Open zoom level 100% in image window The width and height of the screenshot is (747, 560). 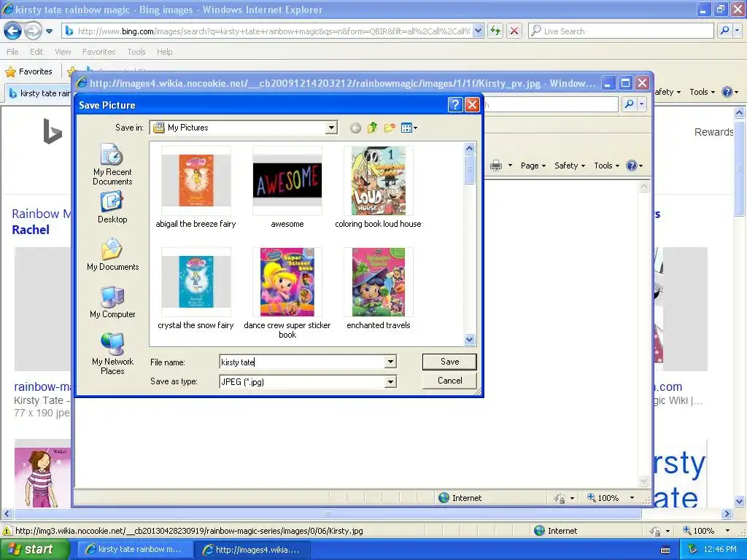pyautogui.click(x=611, y=498)
